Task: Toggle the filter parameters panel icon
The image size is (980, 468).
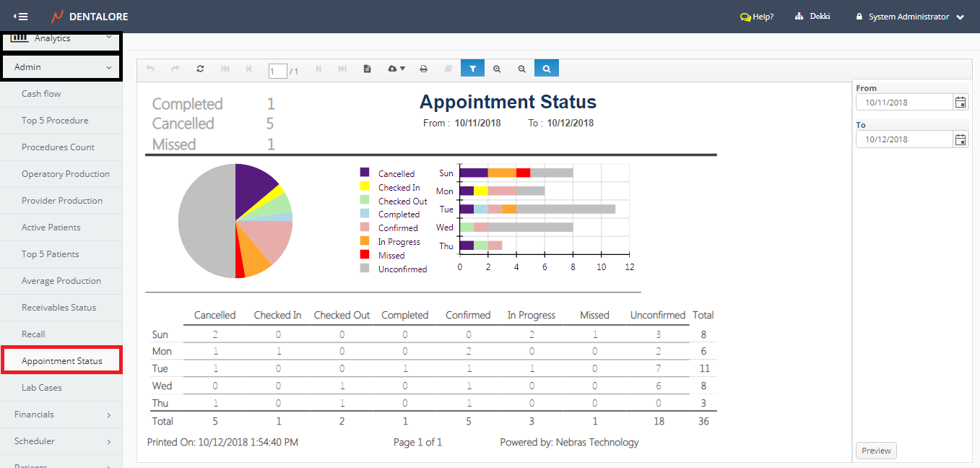Action: [x=472, y=69]
